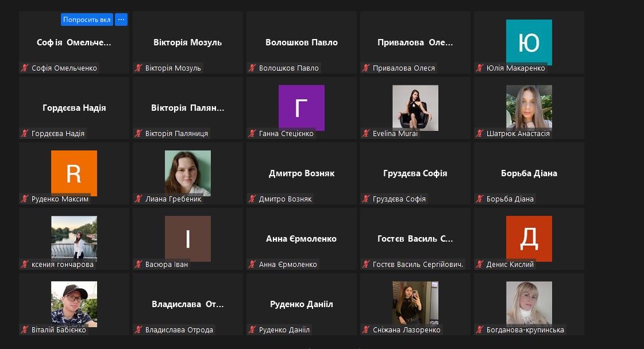The width and height of the screenshot is (644, 349).
Task: Click muted microphone icon beside Юлія Макаренко
Action: coord(480,68)
